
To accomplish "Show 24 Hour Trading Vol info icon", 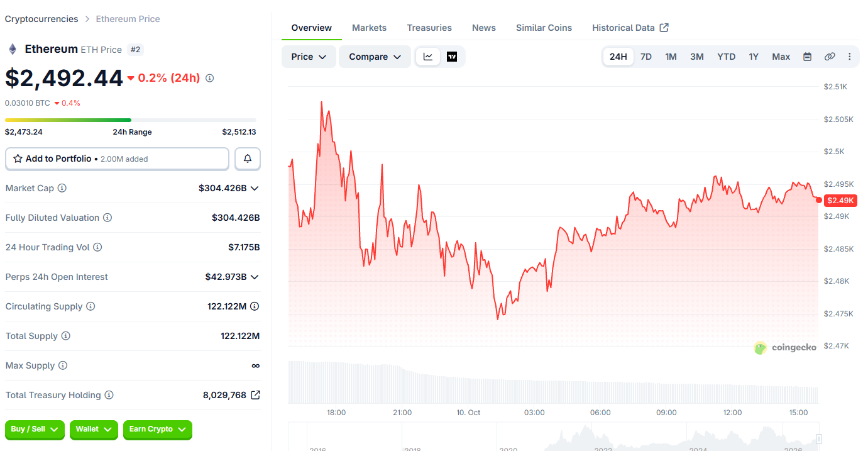I will (x=97, y=247).
